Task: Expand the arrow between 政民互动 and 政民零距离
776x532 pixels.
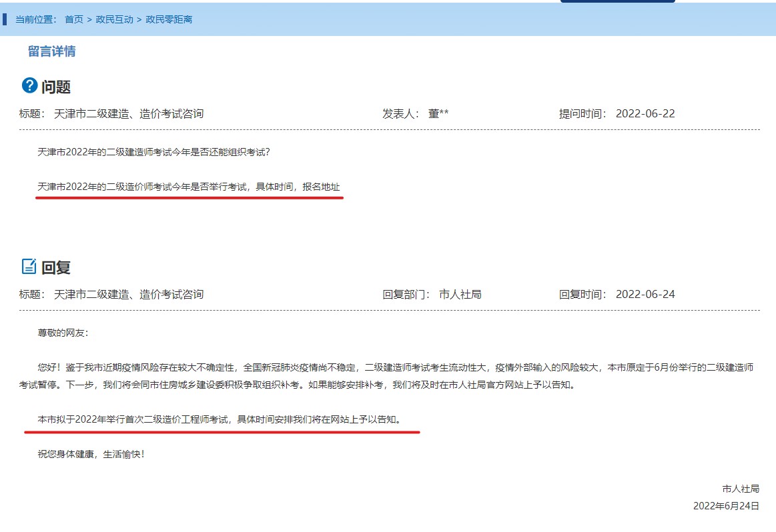Action: point(137,21)
